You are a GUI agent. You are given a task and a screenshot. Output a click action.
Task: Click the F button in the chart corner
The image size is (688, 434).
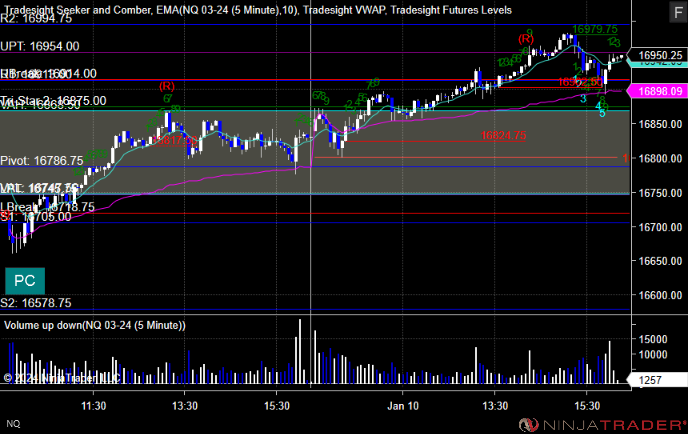(678, 12)
